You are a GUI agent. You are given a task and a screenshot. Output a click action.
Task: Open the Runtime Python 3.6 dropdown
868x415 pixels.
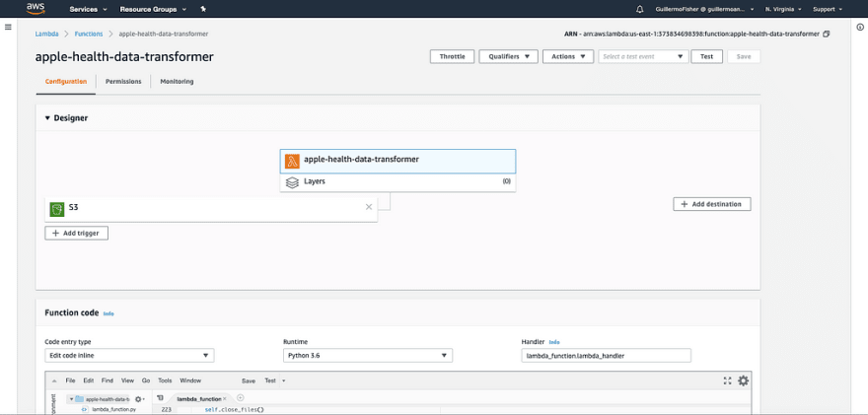(x=368, y=355)
